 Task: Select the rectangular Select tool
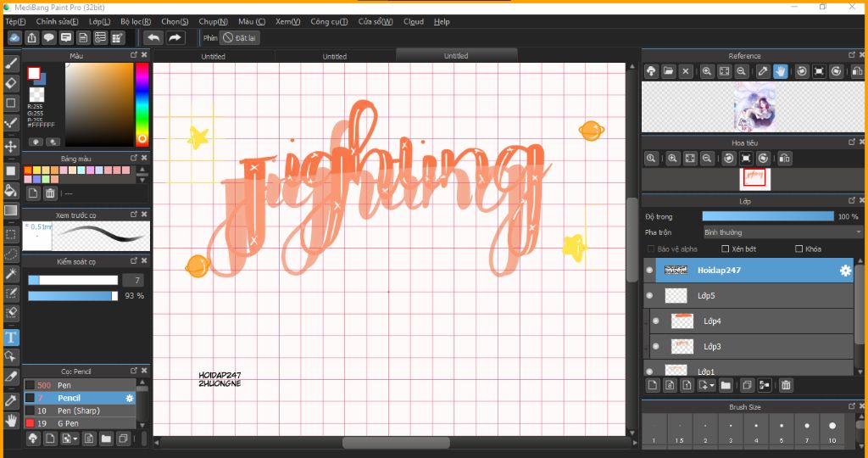click(x=11, y=235)
